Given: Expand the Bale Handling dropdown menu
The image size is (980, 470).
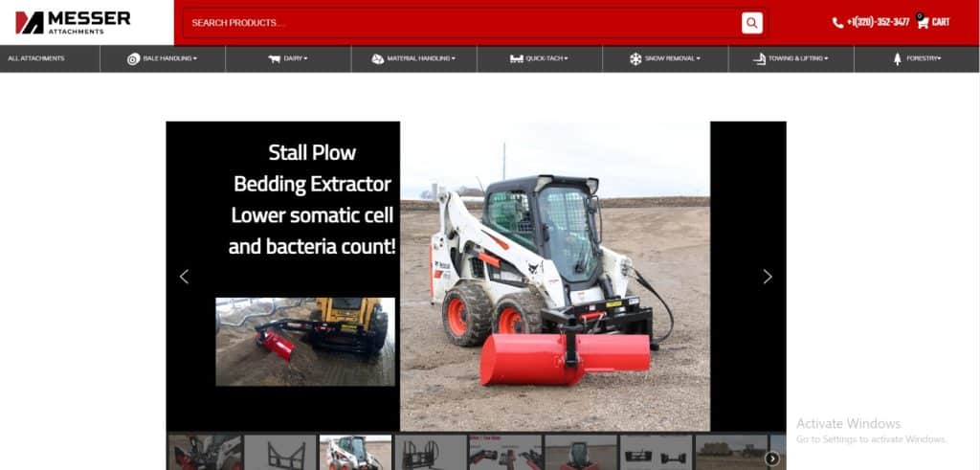Looking at the screenshot, I should 169,59.
